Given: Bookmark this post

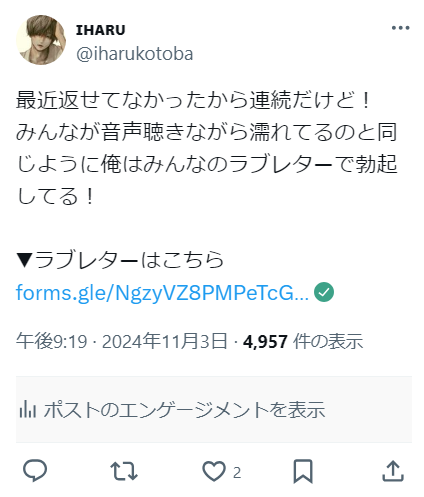Looking at the screenshot, I should click(x=303, y=471).
